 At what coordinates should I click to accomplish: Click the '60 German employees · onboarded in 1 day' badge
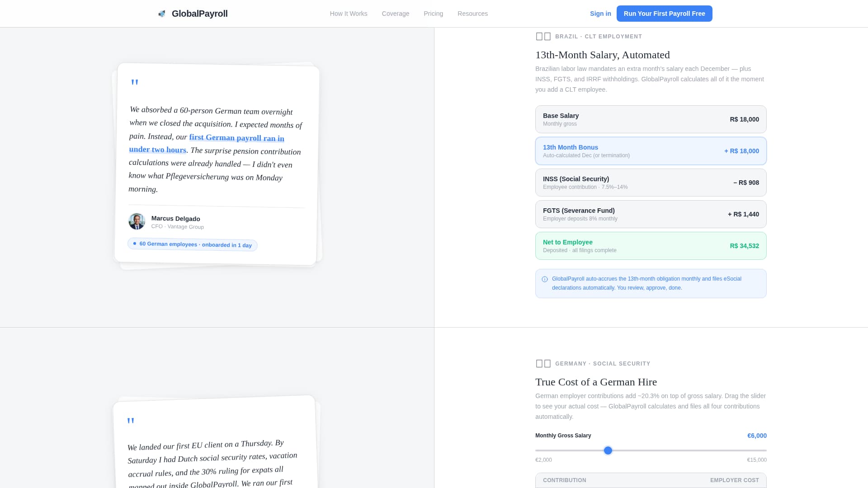click(192, 244)
